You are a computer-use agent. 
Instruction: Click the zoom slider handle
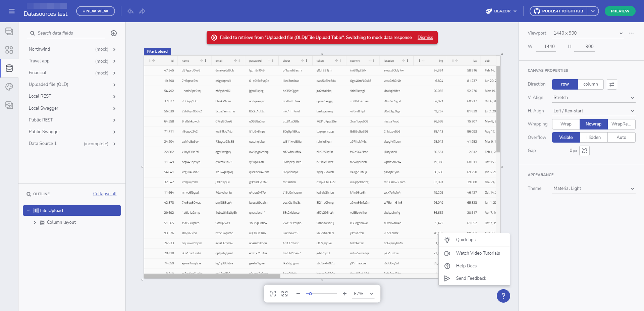pyautogui.click(x=310, y=294)
